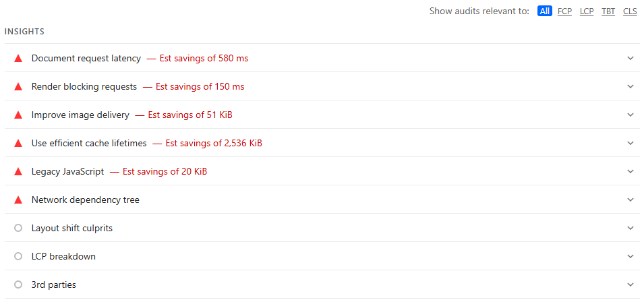This screenshot has height=300, width=644.
Task: Select the All audits filter
Action: [545, 11]
